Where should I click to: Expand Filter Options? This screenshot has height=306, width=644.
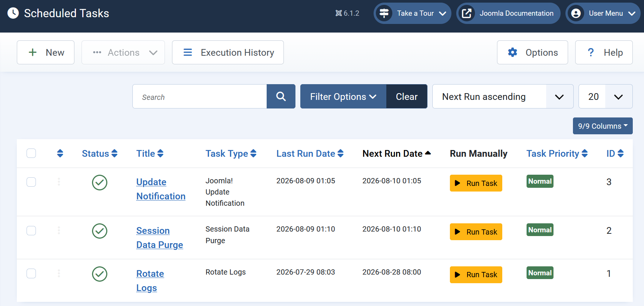point(343,97)
